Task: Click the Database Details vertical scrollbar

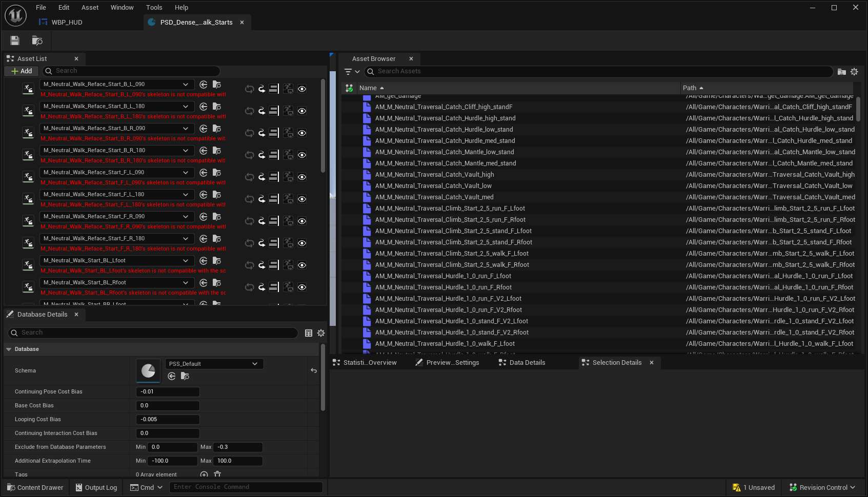Action: tap(323, 378)
